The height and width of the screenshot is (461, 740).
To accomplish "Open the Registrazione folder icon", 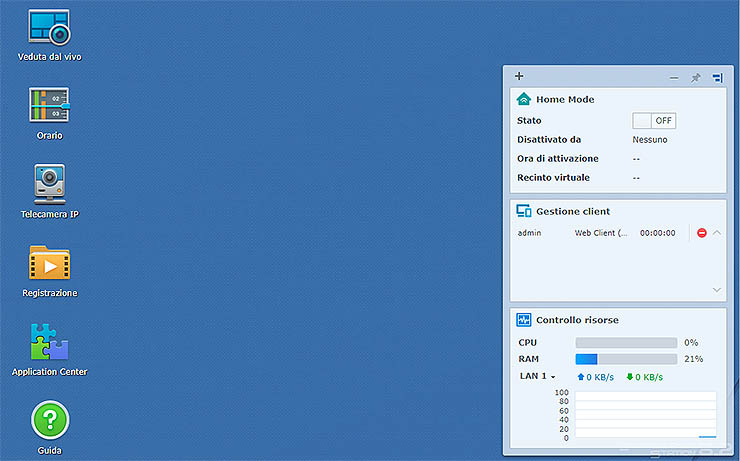I will coord(49,263).
